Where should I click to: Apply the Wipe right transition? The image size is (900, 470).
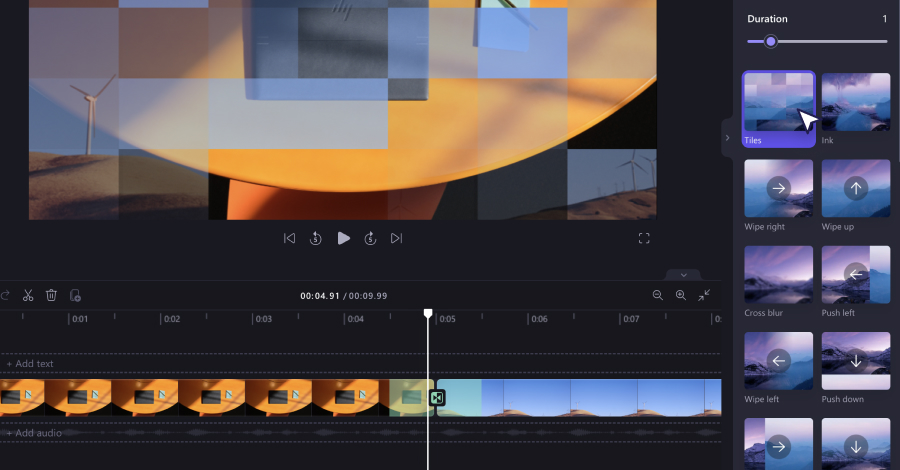click(779, 188)
